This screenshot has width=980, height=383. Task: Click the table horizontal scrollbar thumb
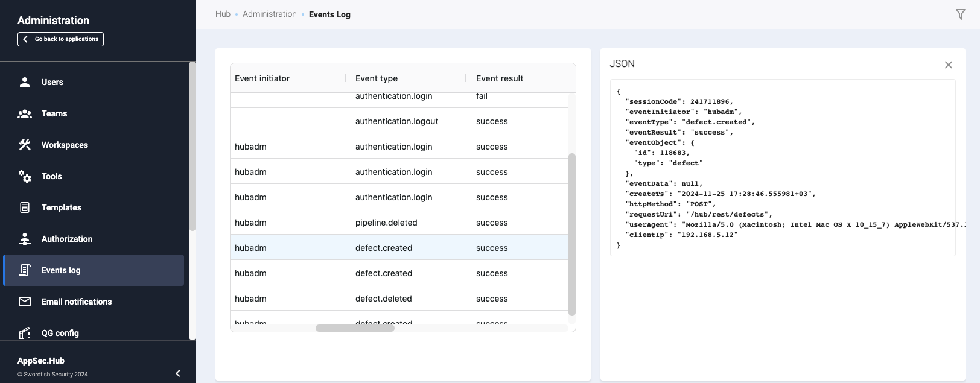click(x=355, y=328)
